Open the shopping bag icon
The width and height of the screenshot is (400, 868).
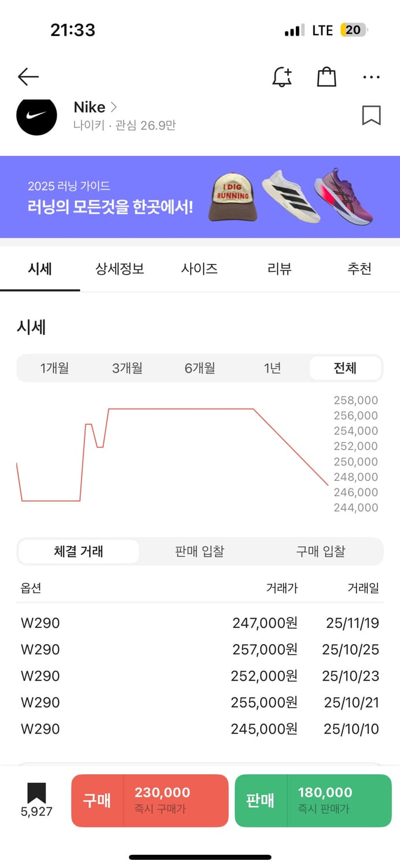pos(326,76)
